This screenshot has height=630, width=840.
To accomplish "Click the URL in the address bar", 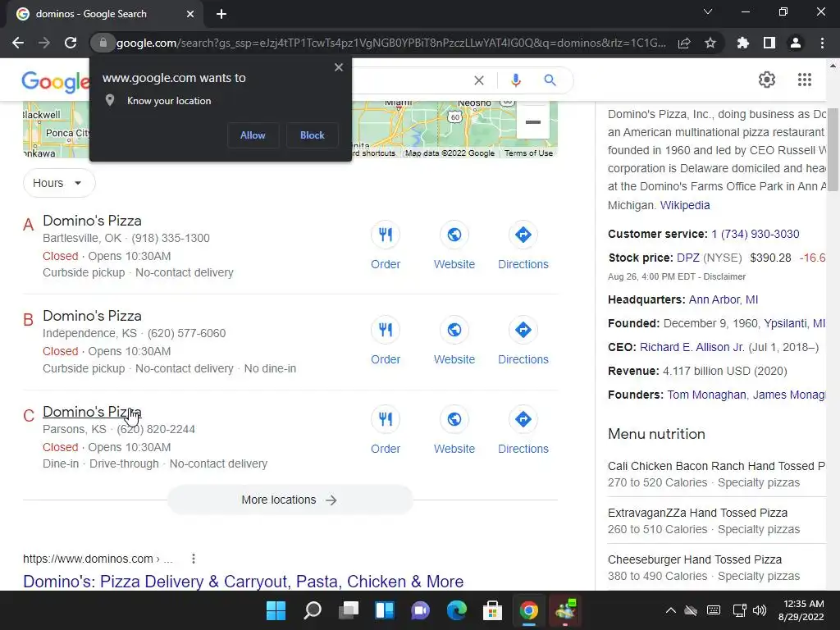I will [391, 43].
